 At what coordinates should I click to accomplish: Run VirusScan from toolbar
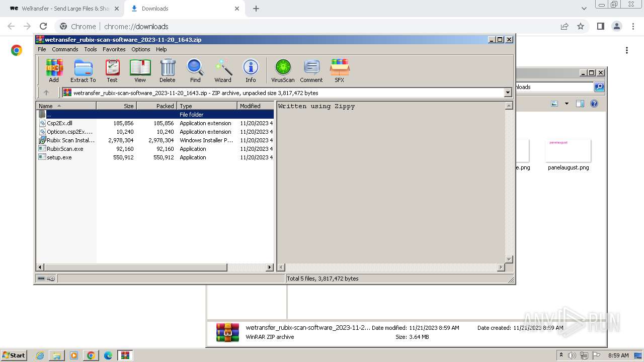pos(283,70)
